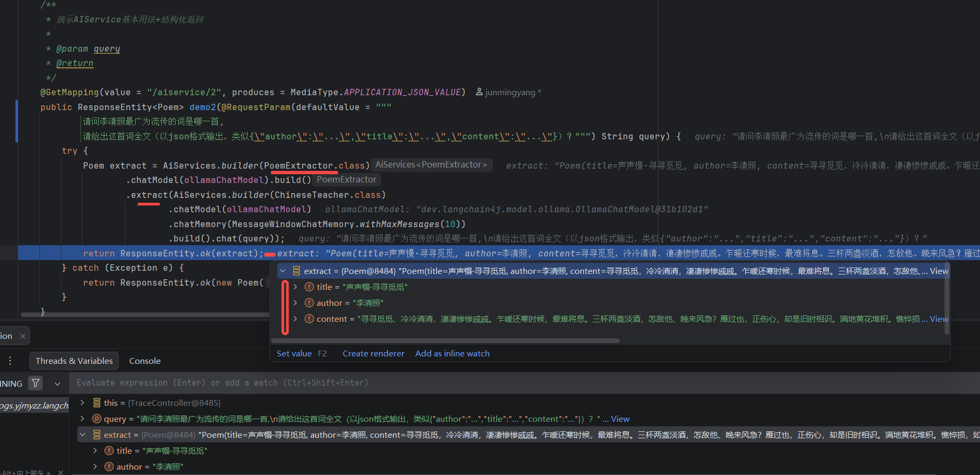Expand title under extract in Variables panel
The image size is (980, 475).
[95, 451]
